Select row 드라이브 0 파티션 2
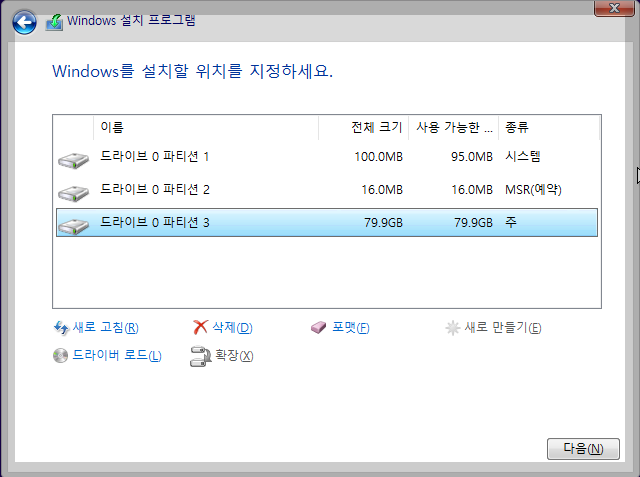640x477 pixels. pyautogui.click(x=327, y=190)
